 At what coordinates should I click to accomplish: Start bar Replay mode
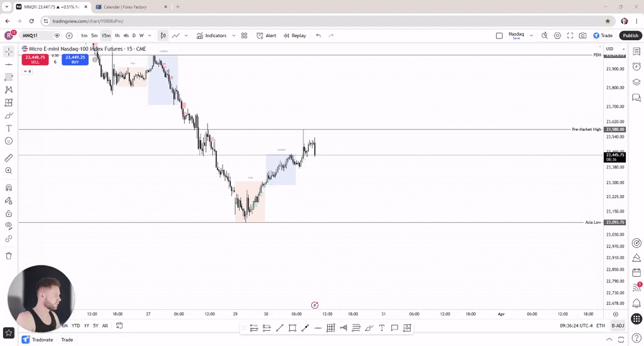click(x=295, y=36)
